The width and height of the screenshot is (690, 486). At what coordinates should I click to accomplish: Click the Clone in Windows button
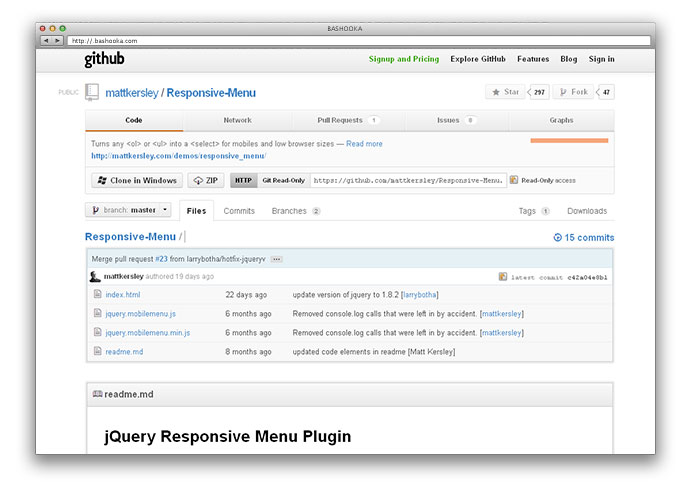tap(137, 180)
